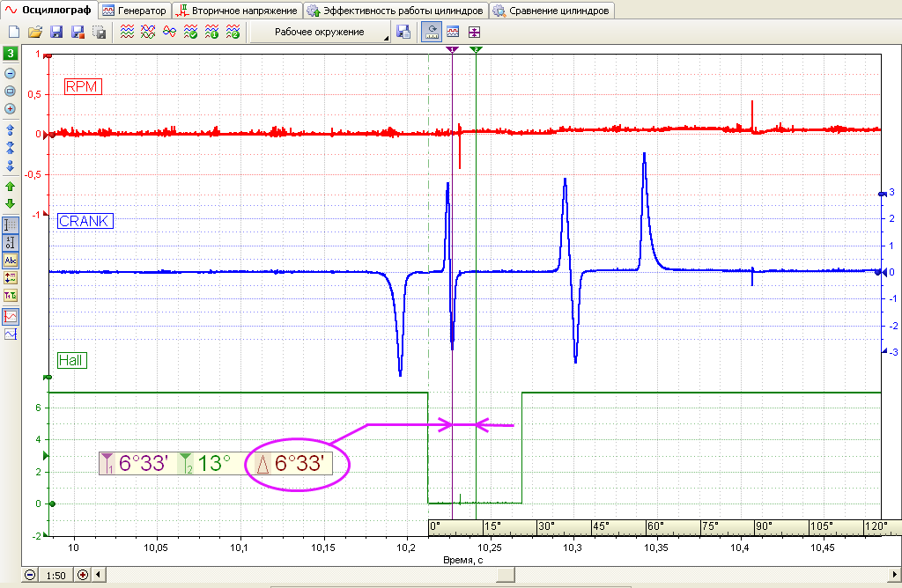Click the blue down arrow icon
This screenshot has height=588, width=902.
coord(10,166)
